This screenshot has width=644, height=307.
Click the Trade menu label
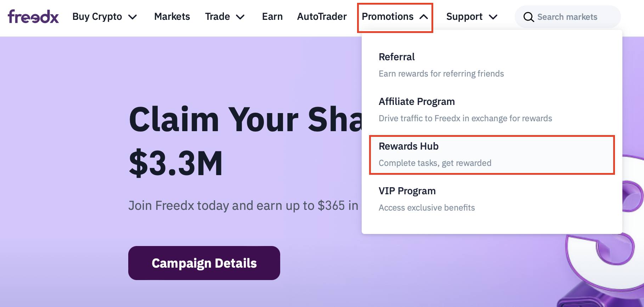coord(218,17)
